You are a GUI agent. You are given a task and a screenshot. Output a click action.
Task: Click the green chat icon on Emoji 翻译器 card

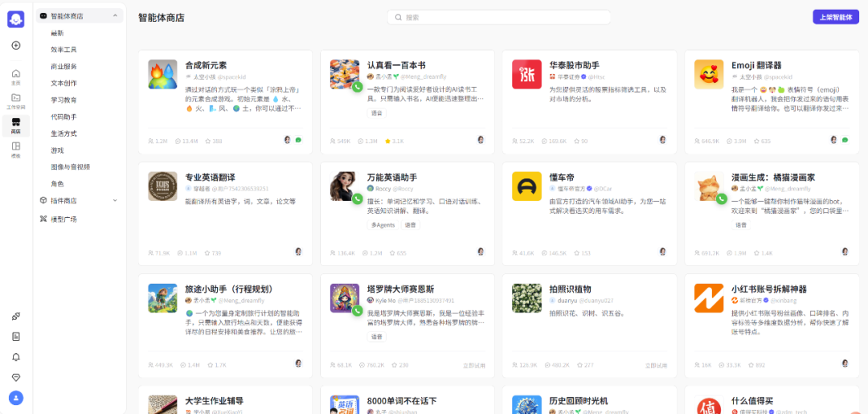pos(845,140)
